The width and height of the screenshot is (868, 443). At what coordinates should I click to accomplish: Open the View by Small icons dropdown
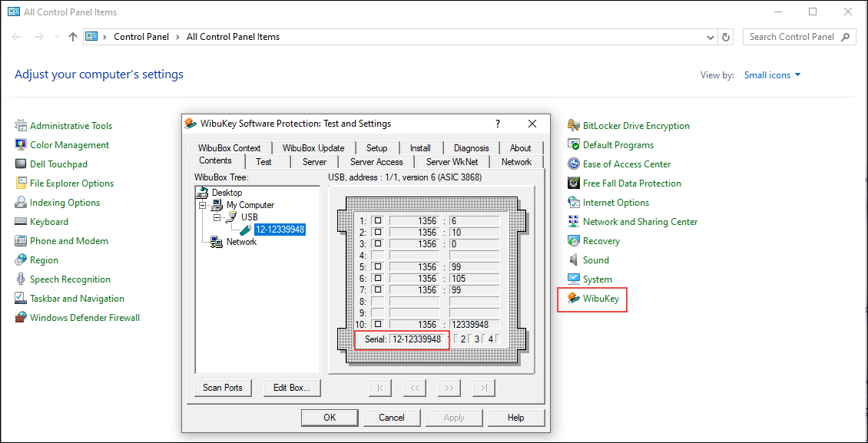pos(773,75)
